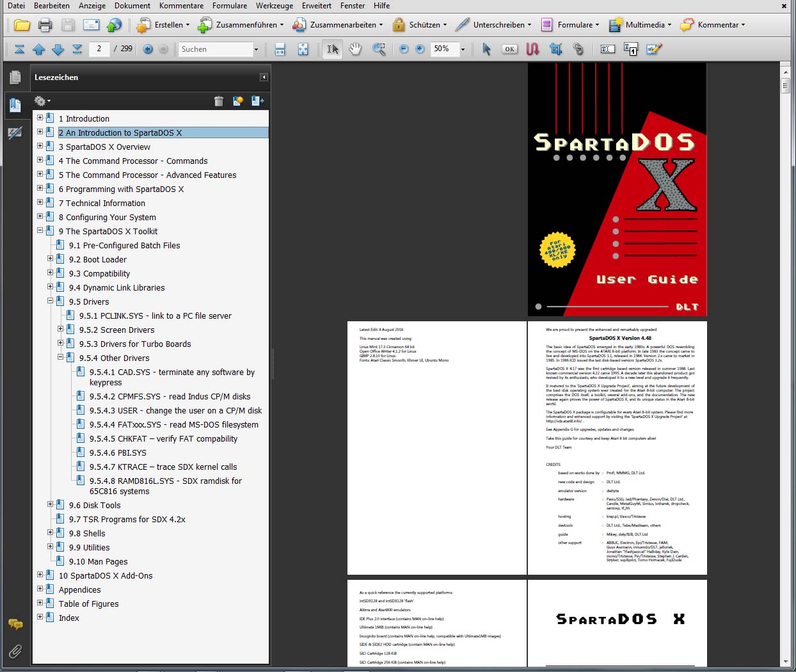The height and width of the screenshot is (672, 796).
Task: Click the Kommentar toolbar button
Action: click(712, 25)
